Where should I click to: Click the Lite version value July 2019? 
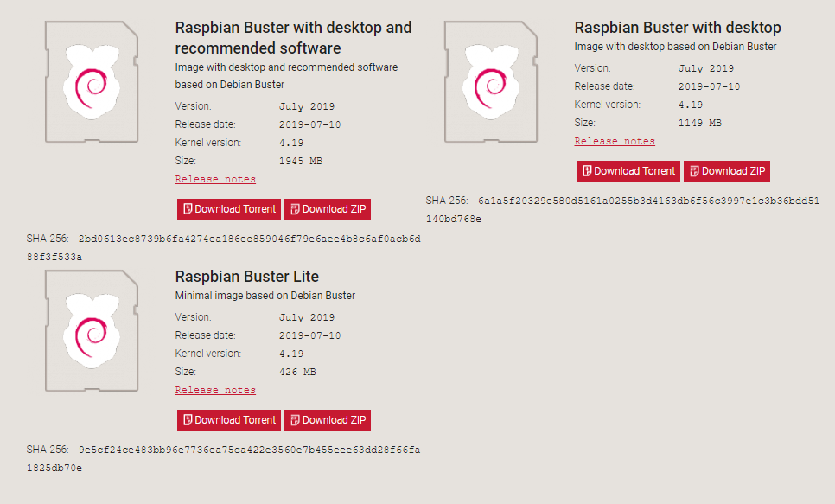307,317
